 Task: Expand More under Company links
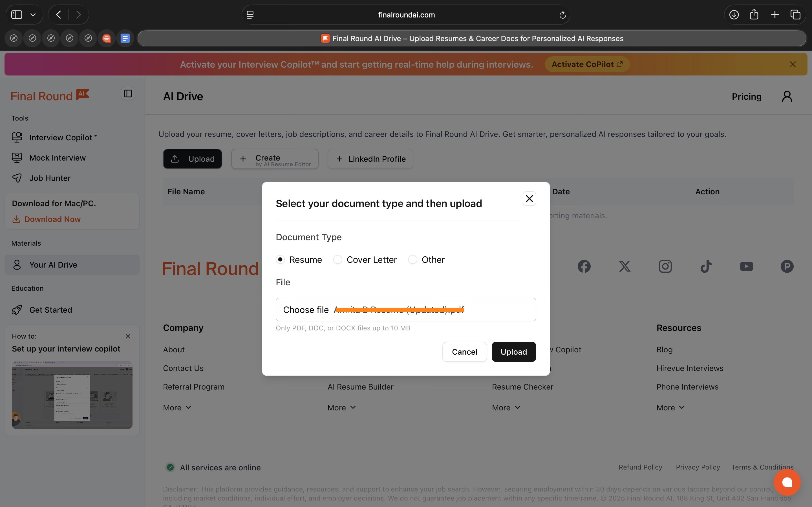pos(177,407)
